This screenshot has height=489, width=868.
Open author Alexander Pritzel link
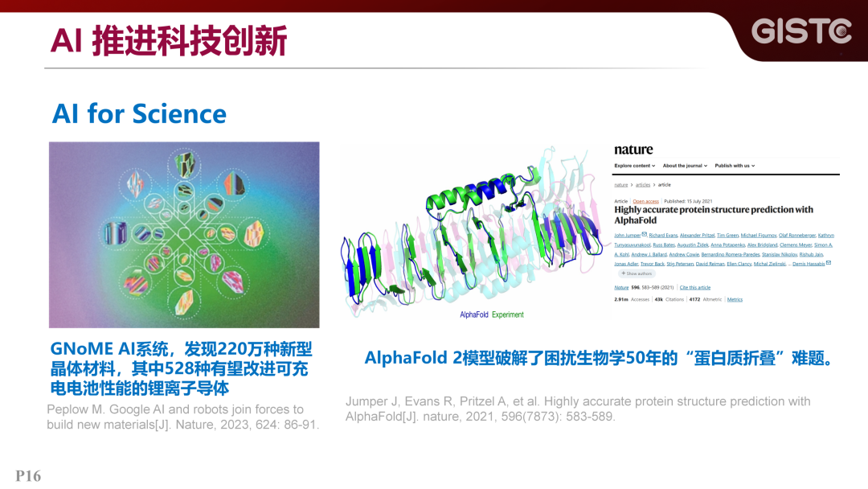pos(698,236)
